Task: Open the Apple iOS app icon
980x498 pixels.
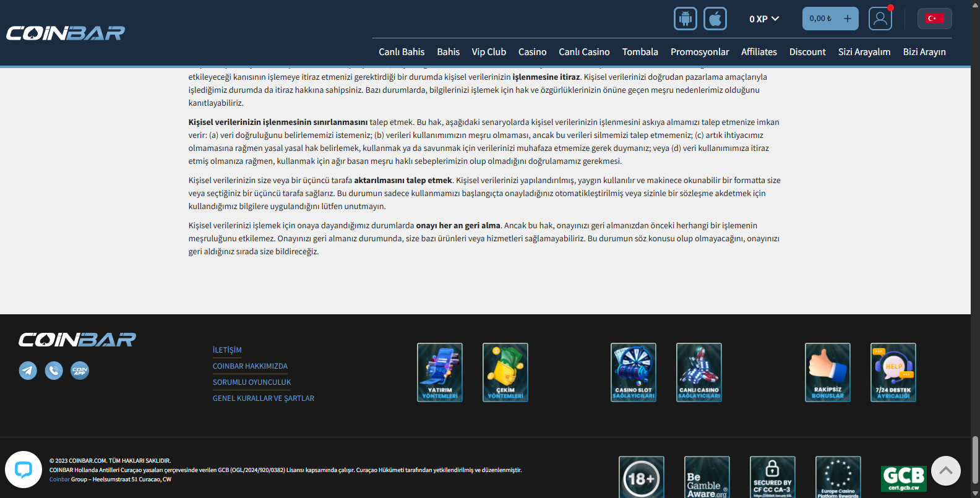Action: click(x=715, y=19)
